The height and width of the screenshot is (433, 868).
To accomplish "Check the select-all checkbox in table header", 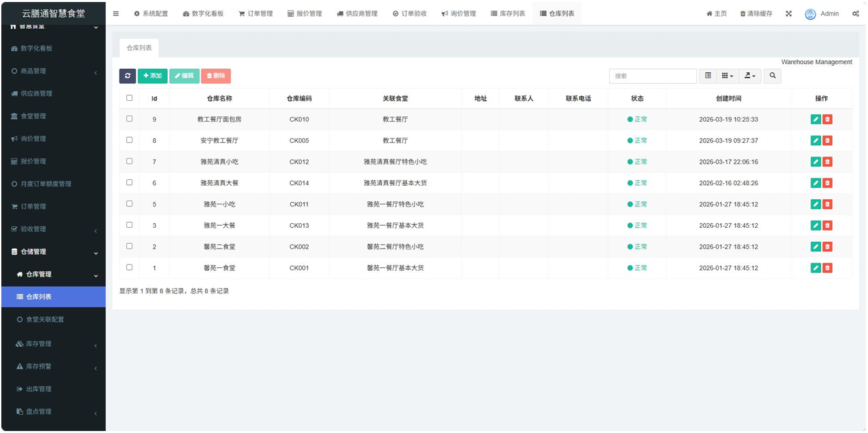I will tap(129, 98).
